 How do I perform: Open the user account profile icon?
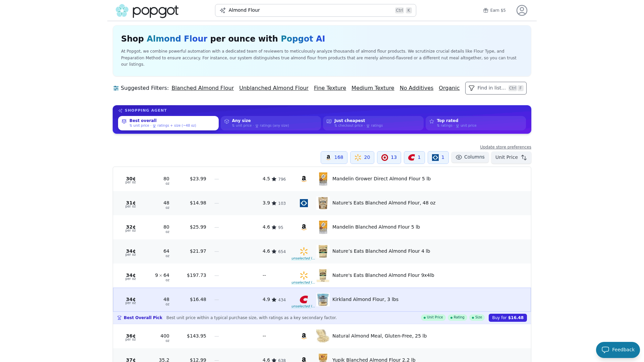click(522, 10)
